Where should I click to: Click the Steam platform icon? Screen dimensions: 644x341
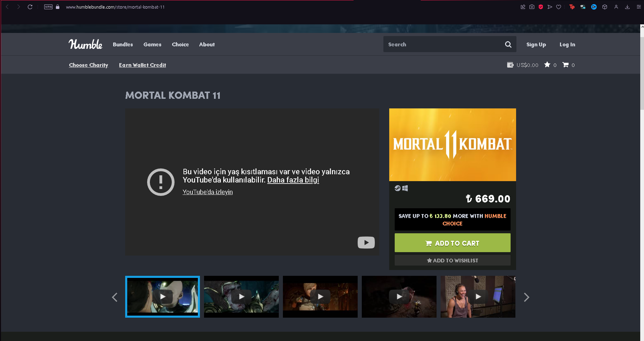(x=397, y=188)
